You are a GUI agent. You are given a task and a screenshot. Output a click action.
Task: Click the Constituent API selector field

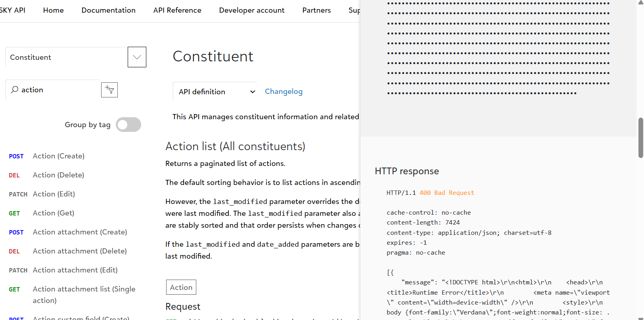[x=67, y=57]
